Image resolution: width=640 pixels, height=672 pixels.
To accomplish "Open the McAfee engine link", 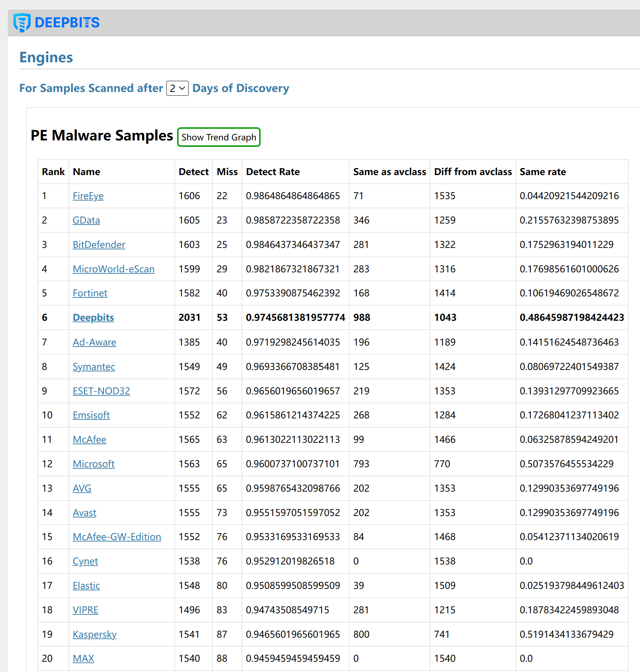I will 89,439.
